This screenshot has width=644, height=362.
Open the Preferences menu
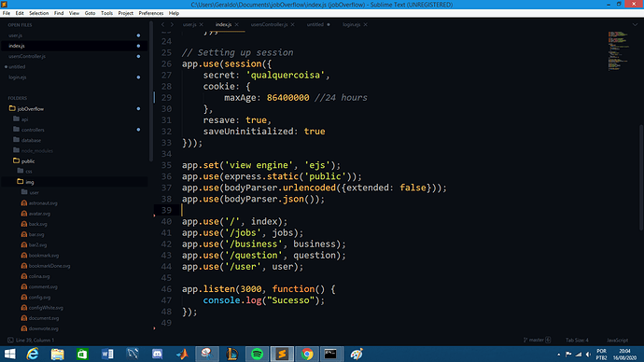pyautogui.click(x=150, y=13)
